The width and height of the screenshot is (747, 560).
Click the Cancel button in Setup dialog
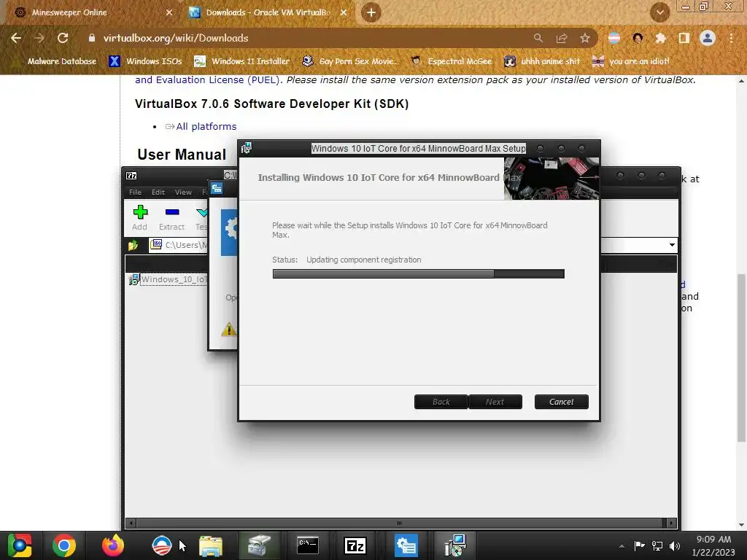pos(561,402)
